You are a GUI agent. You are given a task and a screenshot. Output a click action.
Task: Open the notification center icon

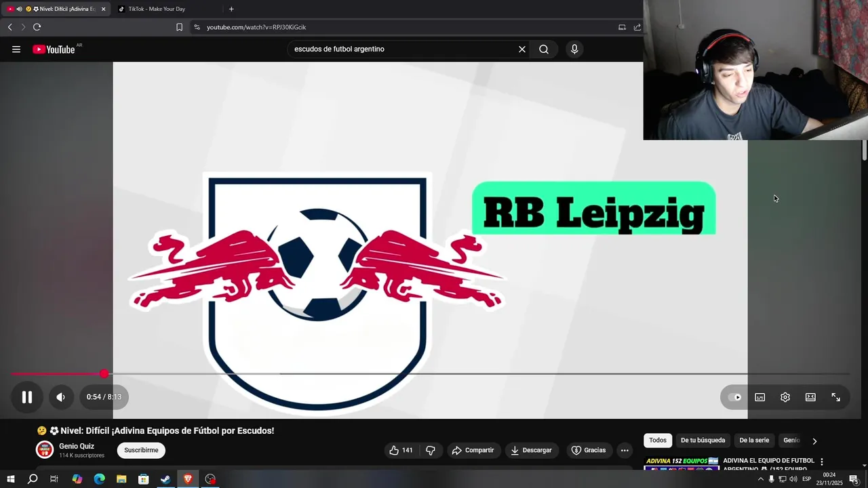tap(854, 479)
